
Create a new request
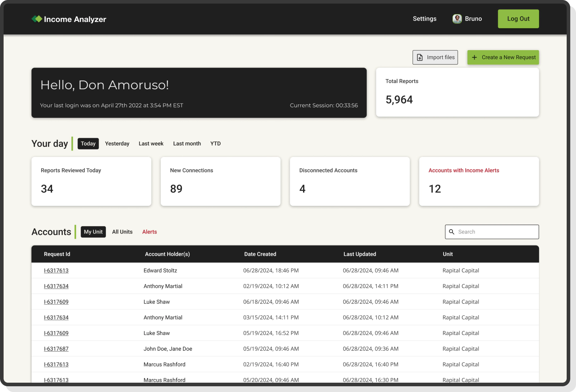click(x=503, y=57)
